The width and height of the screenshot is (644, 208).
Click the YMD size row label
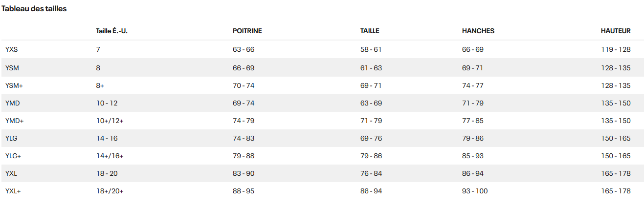click(x=13, y=103)
